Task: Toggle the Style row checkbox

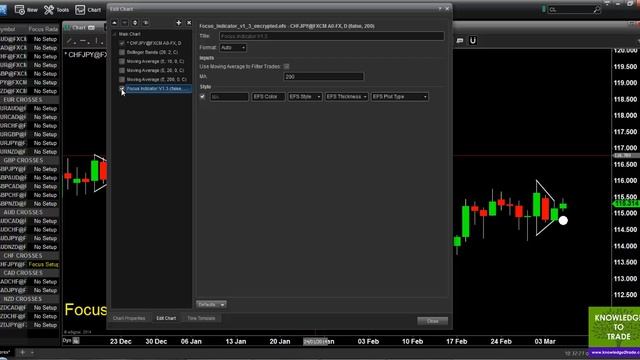Action: (202, 97)
